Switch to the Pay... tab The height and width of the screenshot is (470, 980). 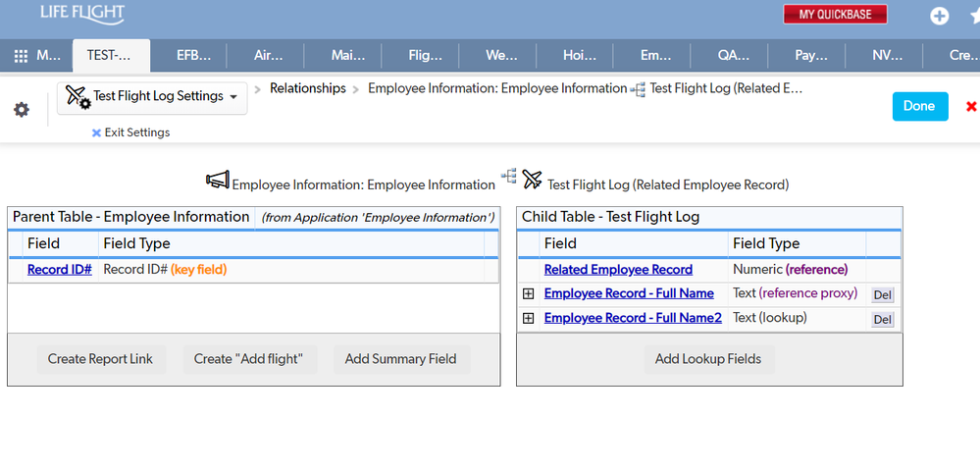pos(810,56)
